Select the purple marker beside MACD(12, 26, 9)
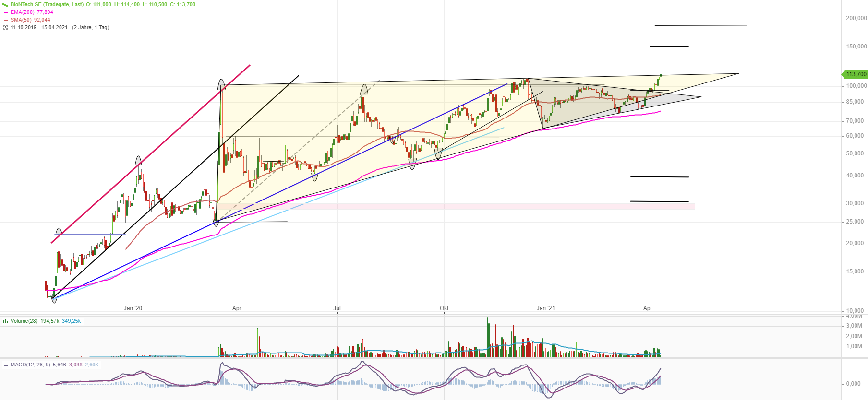Screen dimensions: 868x400 pos(5,365)
